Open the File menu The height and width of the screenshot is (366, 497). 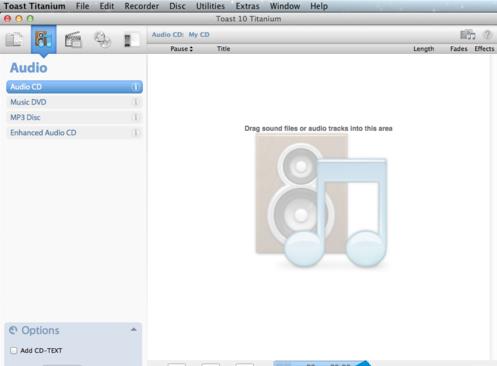[82, 6]
